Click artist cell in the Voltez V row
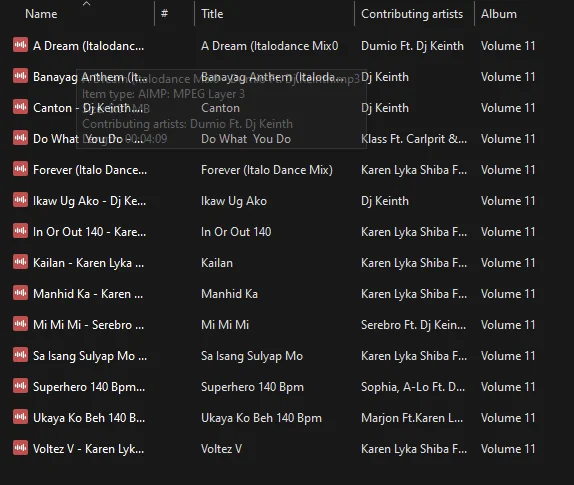This screenshot has width=574, height=485. tap(414, 449)
